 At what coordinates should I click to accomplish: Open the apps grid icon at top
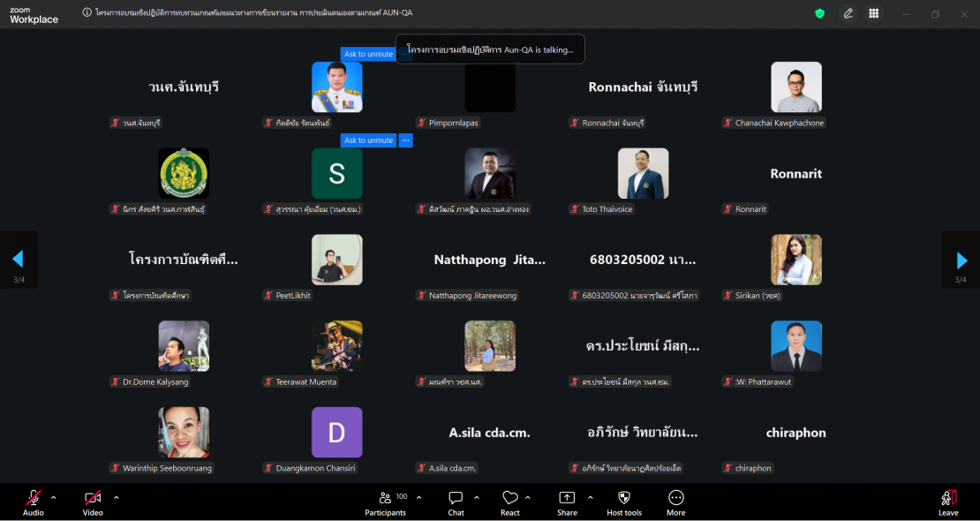point(873,13)
